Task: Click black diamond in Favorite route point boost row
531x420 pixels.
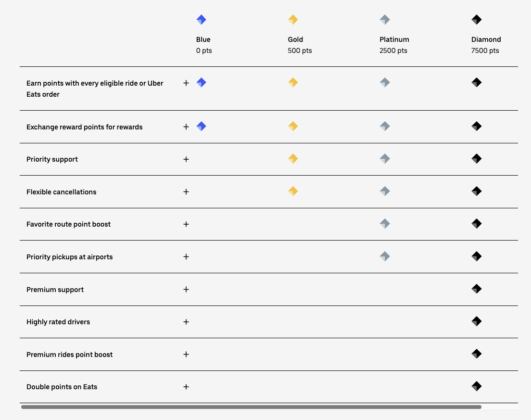Action: (x=477, y=224)
